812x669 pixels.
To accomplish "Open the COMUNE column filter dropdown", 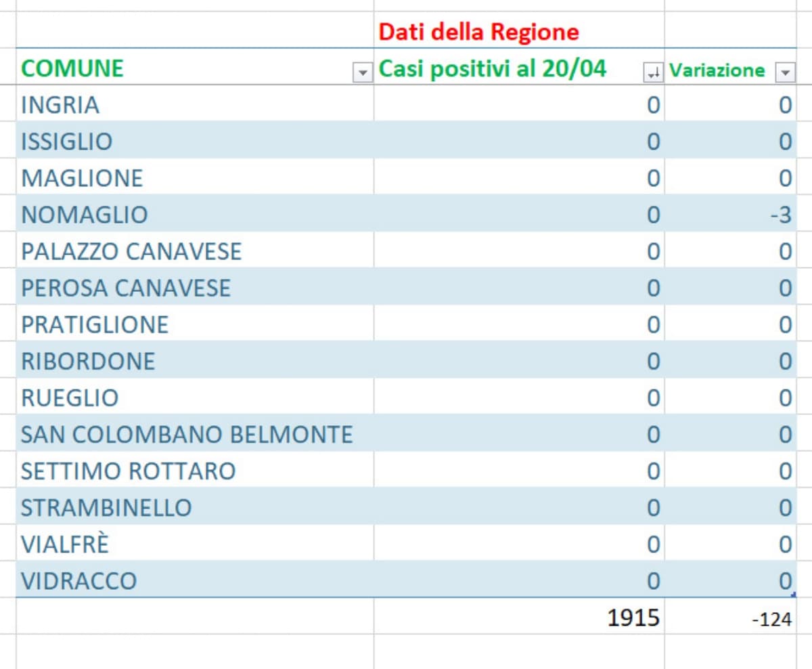I will click(363, 72).
